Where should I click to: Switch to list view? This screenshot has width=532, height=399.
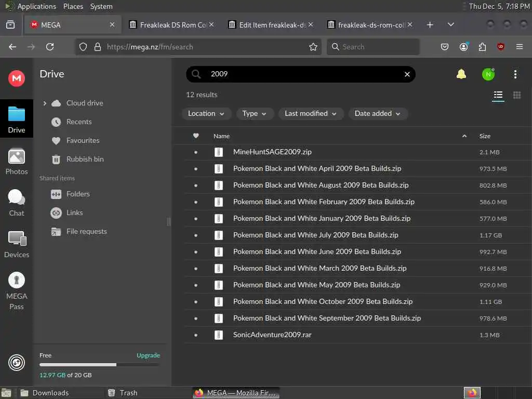498,95
